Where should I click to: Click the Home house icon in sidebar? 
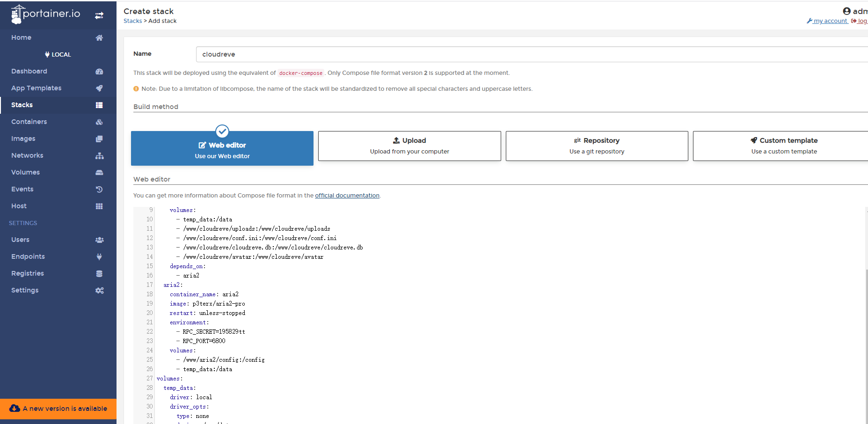(x=99, y=38)
